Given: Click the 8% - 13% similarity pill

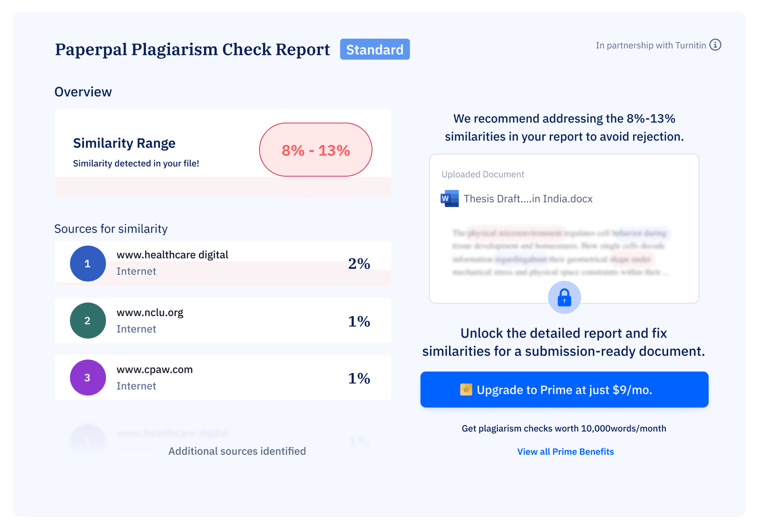Looking at the screenshot, I should tap(315, 150).
